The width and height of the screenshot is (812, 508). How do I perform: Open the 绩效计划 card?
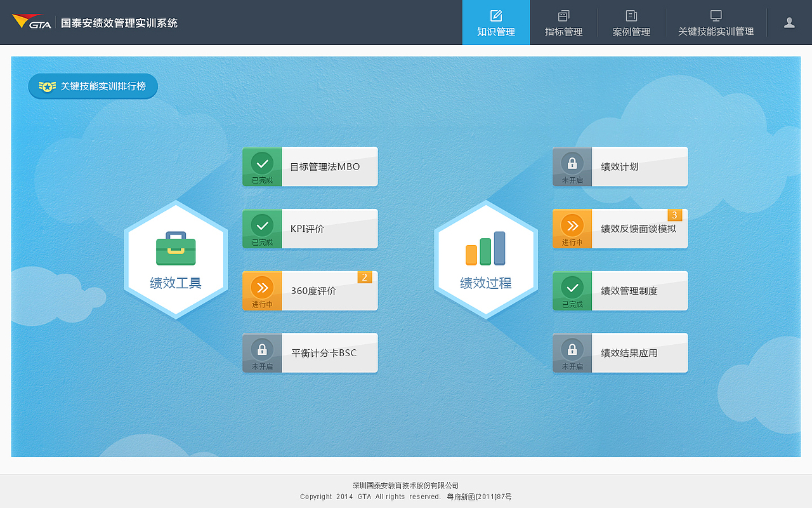coord(620,167)
